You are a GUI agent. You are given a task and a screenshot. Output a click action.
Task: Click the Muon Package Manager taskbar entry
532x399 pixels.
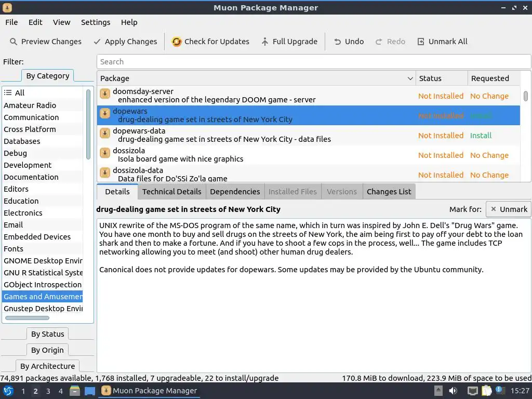point(149,391)
